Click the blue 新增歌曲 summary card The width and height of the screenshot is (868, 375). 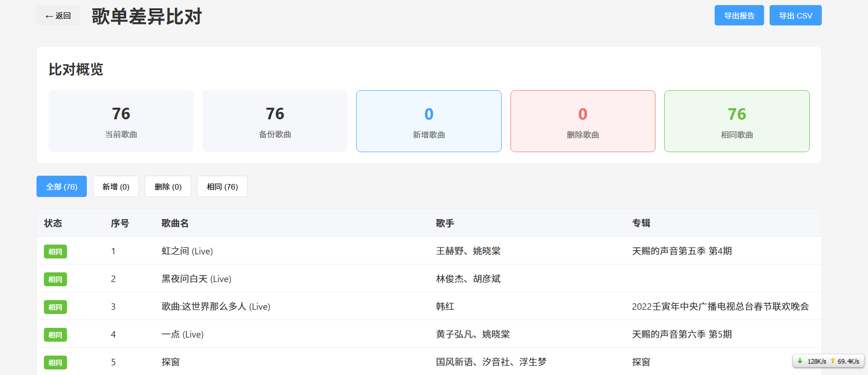(429, 121)
